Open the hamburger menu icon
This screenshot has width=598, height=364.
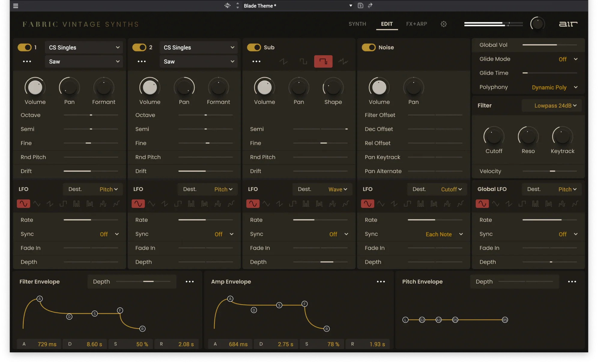(16, 6)
